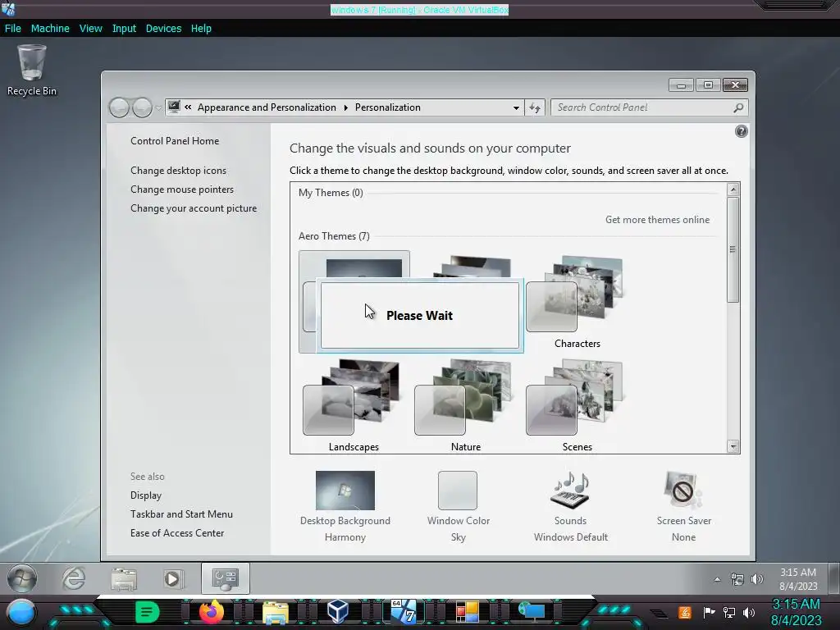Click the search magnifier icon
840x630 pixels.
coord(738,107)
